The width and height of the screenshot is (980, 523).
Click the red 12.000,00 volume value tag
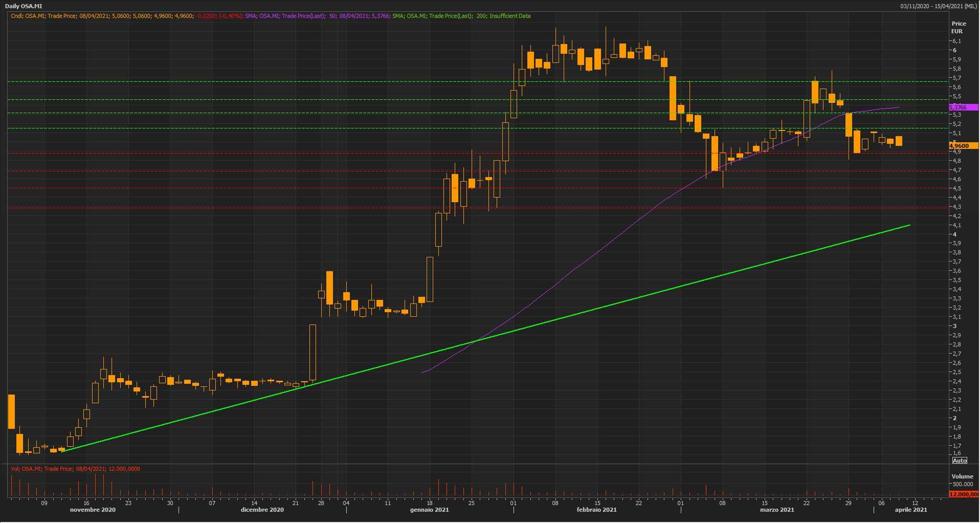(964, 494)
